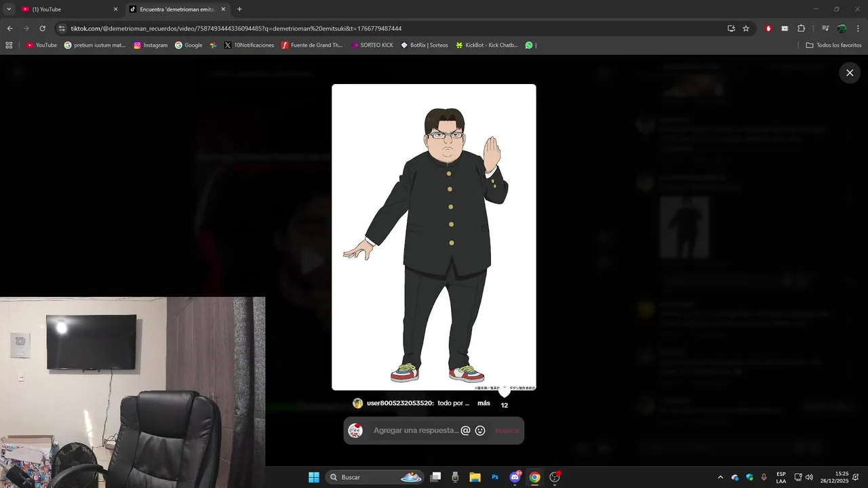The width and height of the screenshot is (868, 488).
Task: Open 'Fuente de Grand Th...' bookmark
Action: pos(312,45)
